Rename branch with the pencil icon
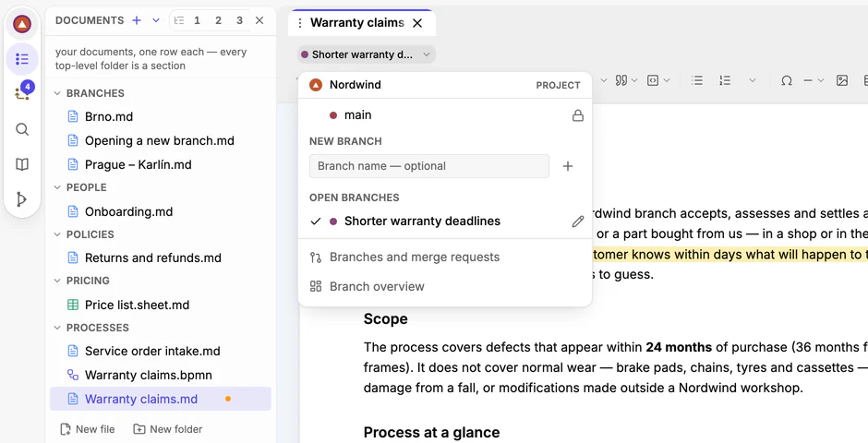Screen dimensions: 868x443 click(578, 221)
